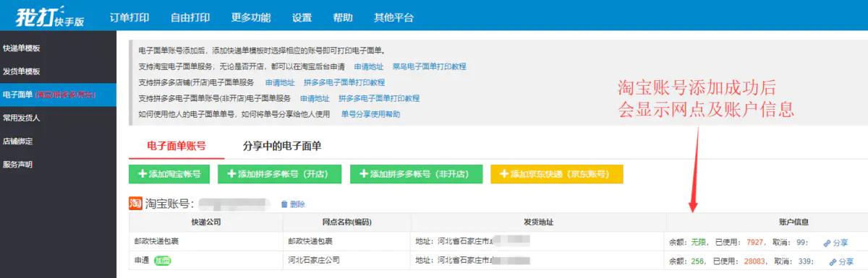Select 发货单模板 in the sidebar

58,71
